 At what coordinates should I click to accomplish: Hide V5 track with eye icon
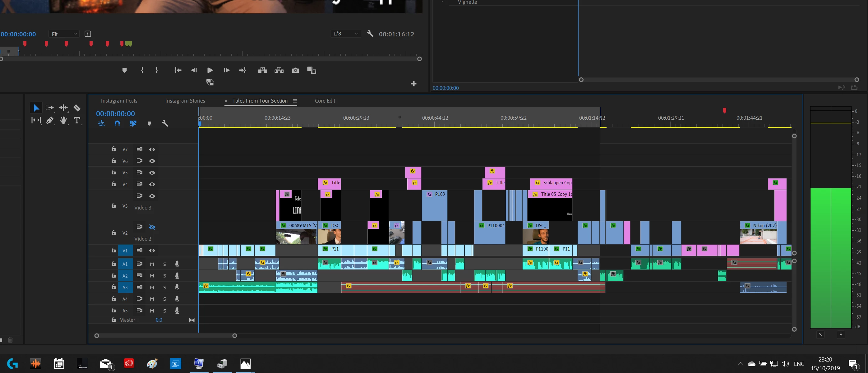pos(152,173)
